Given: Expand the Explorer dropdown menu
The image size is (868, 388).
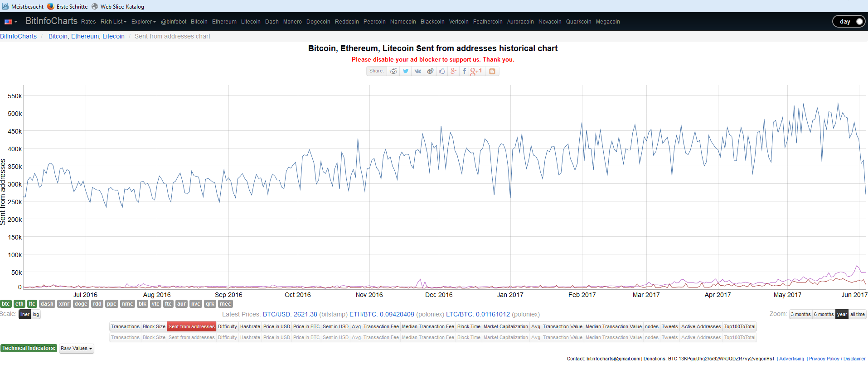Looking at the screenshot, I should coord(144,22).
